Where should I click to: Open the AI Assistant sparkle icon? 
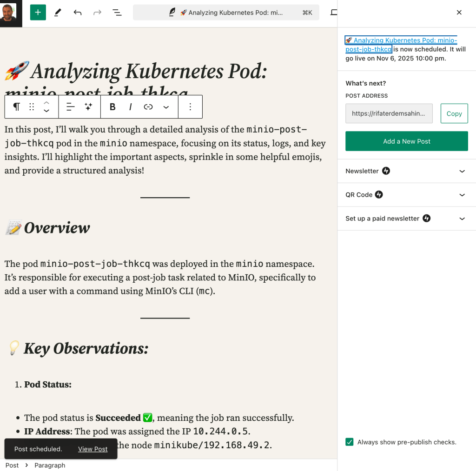(88, 107)
